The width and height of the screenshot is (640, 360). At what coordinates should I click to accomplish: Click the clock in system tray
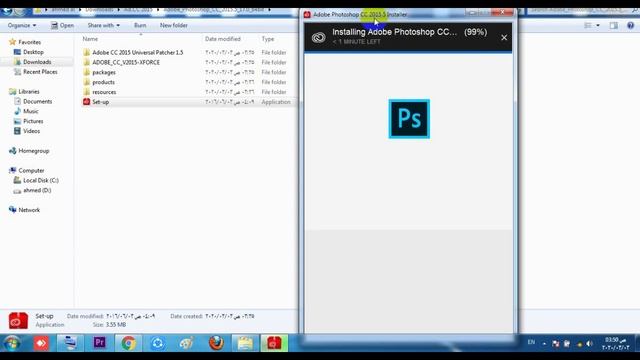pyautogui.click(x=616, y=344)
